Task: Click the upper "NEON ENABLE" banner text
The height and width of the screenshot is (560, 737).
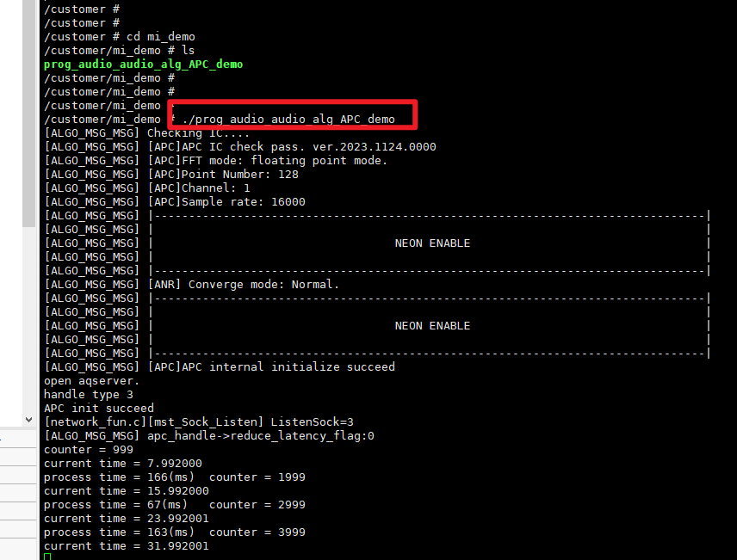Action: (432, 243)
